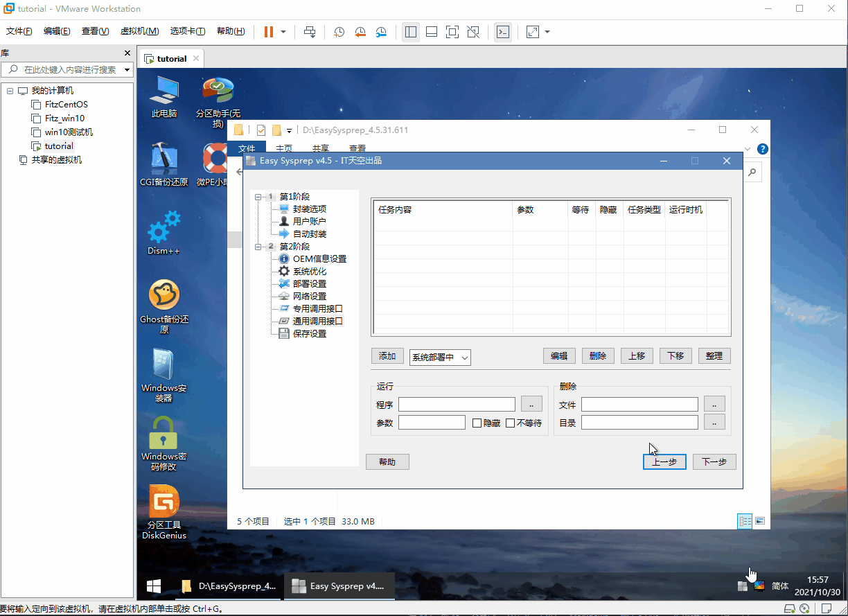Enable the 隐藏 checkbox
The height and width of the screenshot is (616, 848).
[x=477, y=423]
